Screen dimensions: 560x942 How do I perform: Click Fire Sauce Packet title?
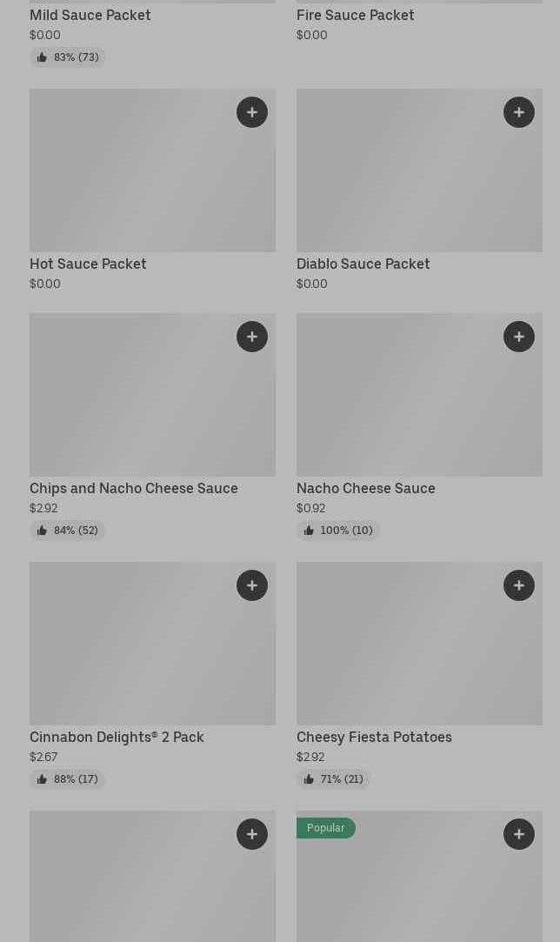click(355, 16)
